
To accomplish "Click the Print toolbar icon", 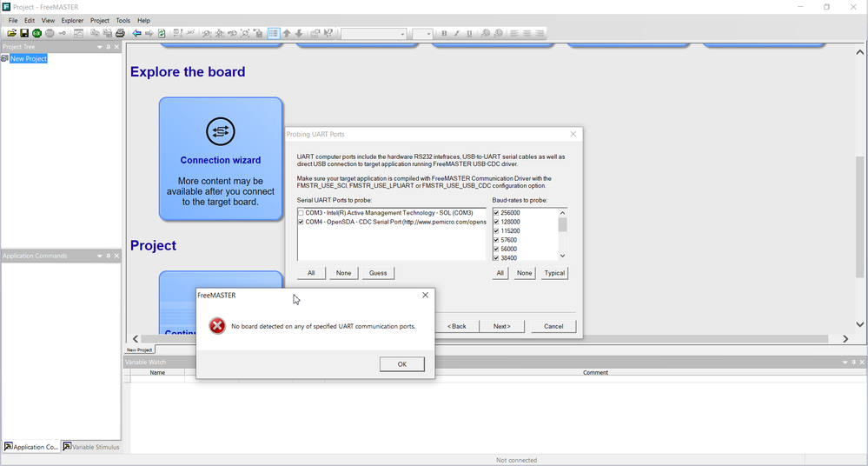I will 120,33.
